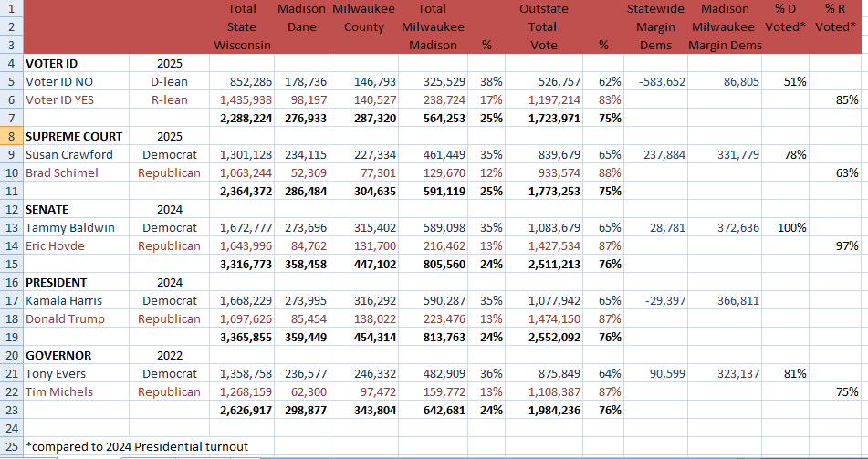This screenshot has width=868, height=459.
Task: Click Michels's Milwaukee County value 97,472
Action: [x=363, y=392]
